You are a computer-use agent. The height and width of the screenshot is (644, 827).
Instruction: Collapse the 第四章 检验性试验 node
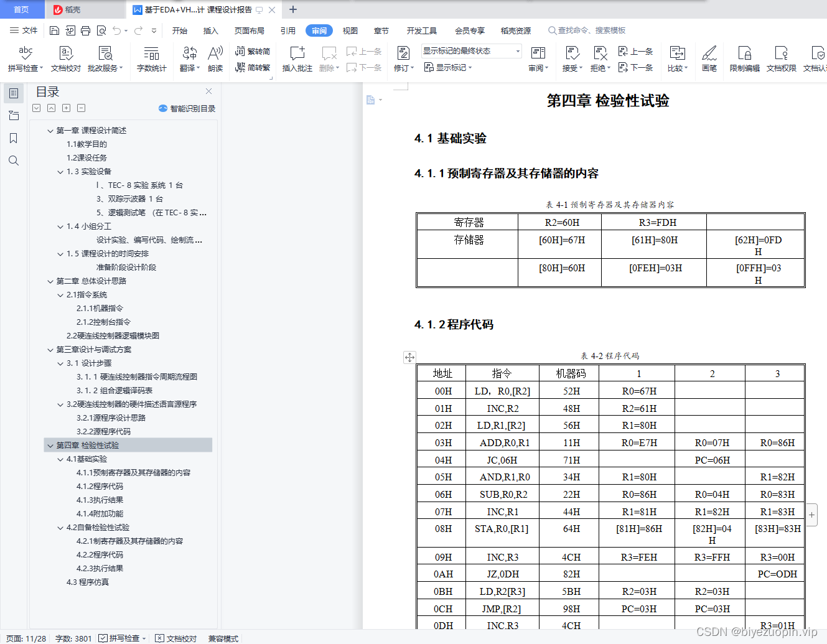tap(50, 446)
